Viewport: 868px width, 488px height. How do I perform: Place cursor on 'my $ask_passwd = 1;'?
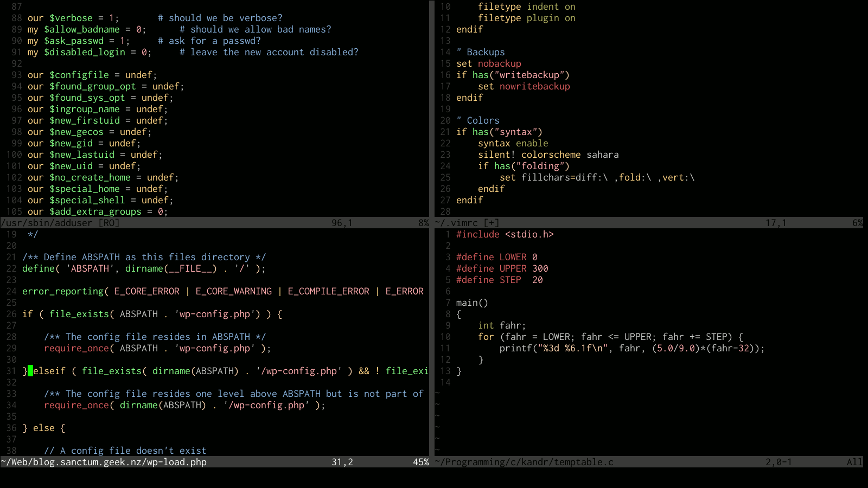click(x=79, y=41)
